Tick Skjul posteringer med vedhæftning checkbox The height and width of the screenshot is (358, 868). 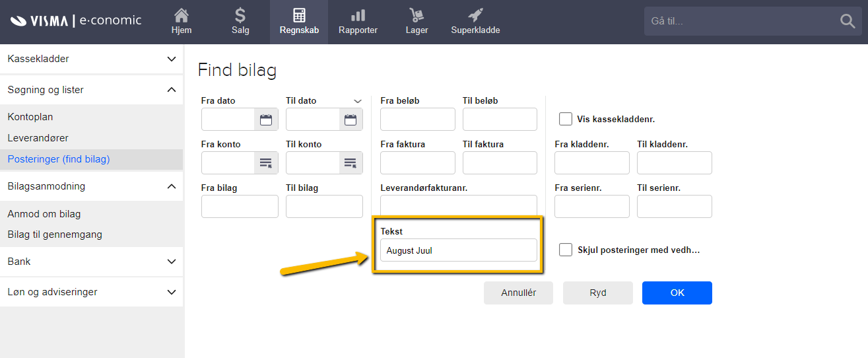[566, 250]
